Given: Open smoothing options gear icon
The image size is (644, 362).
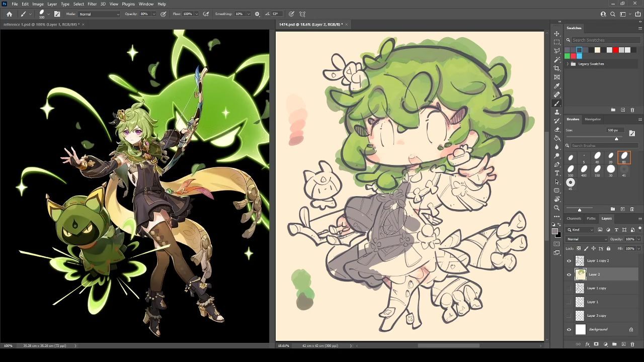Looking at the screenshot, I should coord(258,14).
